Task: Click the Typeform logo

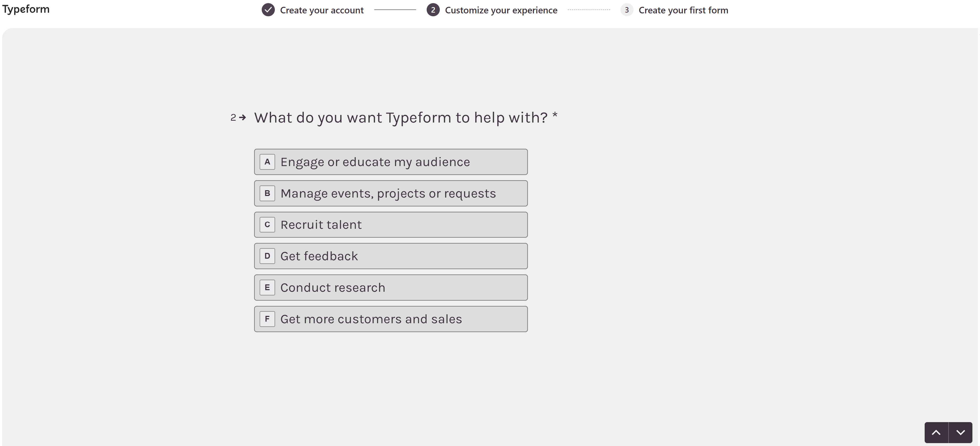Action: coord(26,9)
